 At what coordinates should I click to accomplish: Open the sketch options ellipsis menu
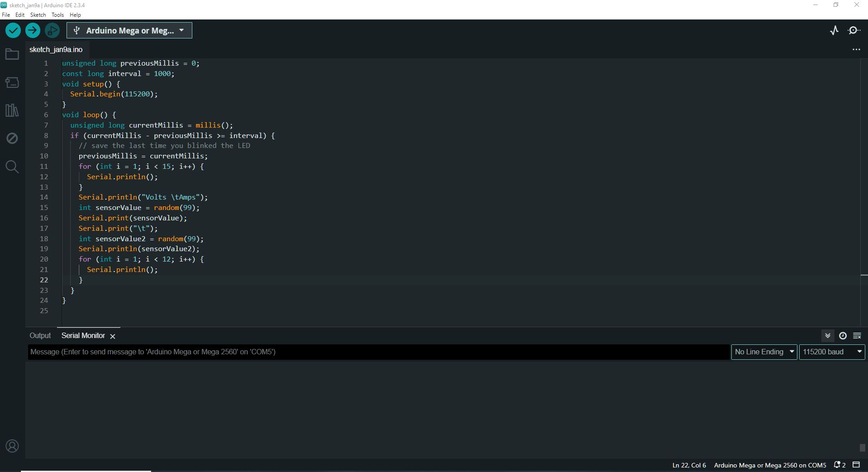[856, 49]
